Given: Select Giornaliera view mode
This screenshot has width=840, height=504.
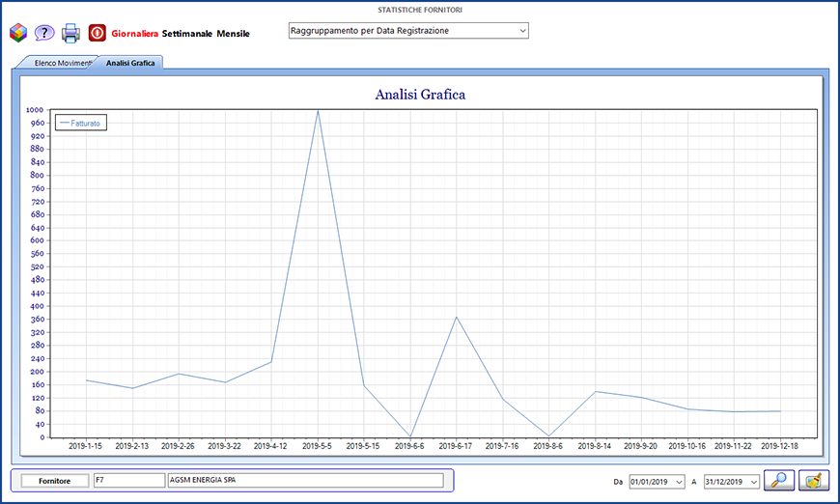Looking at the screenshot, I should pyautogui.click(x=133, y=34).
